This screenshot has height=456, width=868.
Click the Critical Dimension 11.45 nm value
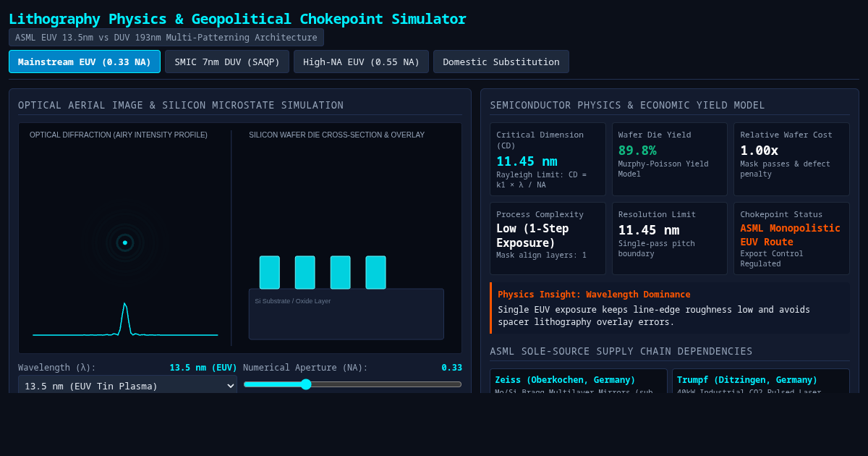click(x=527, y=161)
